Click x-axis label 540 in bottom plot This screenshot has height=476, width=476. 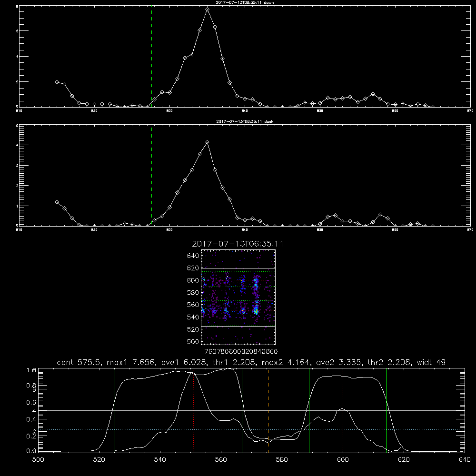(x=160, y=460)
